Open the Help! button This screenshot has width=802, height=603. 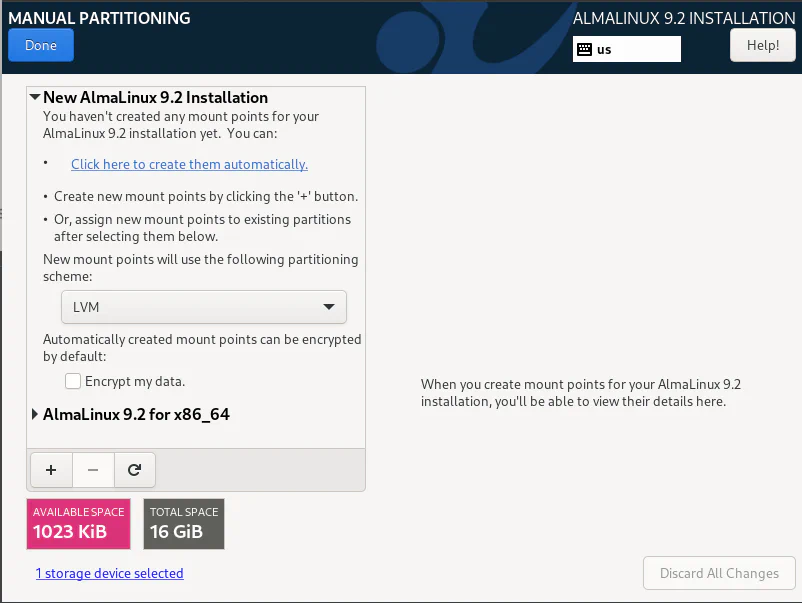point(763,45)
